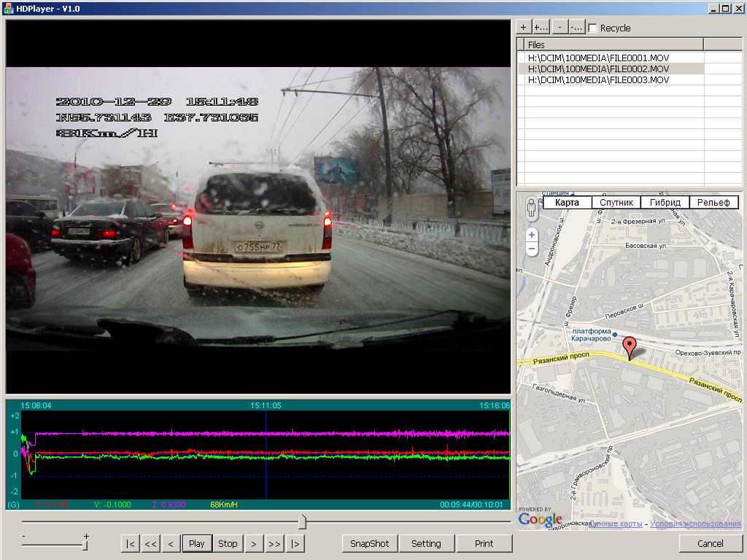Open the add multiple files '+...' button
Image resolution: width=747 pixels, height=560 pixels.
(541, 28)
